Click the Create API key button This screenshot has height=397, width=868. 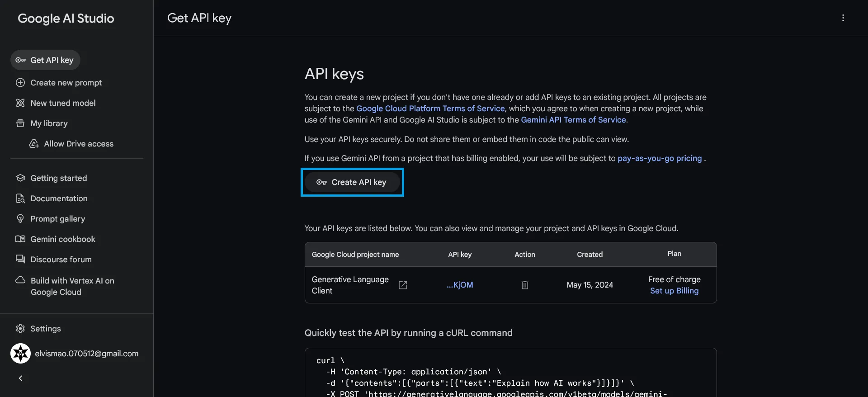(352, 182)
